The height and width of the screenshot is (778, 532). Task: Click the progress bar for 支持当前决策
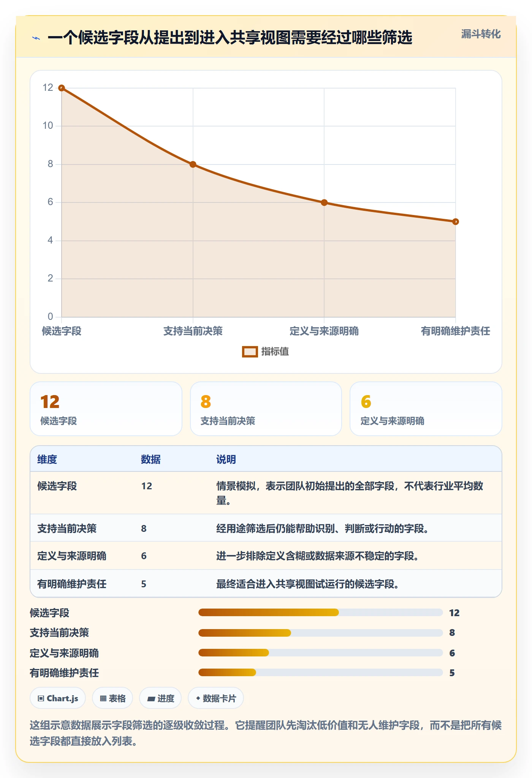321,633
